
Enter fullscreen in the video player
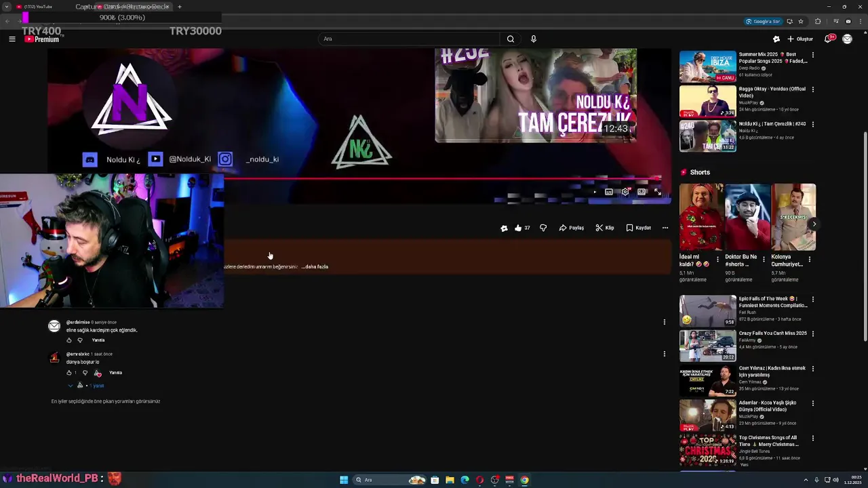(x=658, y=192)
